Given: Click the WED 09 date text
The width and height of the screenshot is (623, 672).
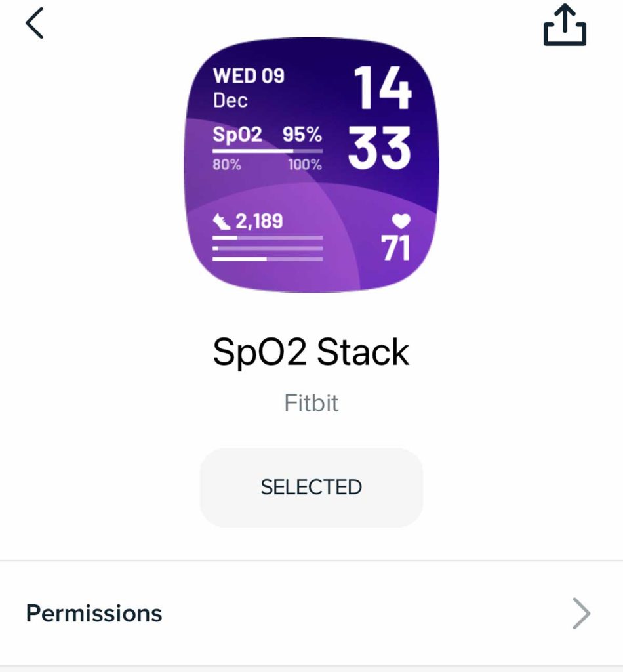Looking at the screenshot, I should click(249, 76).
